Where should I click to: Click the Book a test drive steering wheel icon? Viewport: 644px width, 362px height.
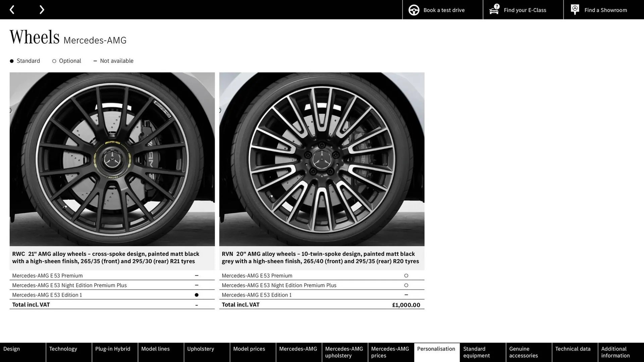(x=414, y=10)
